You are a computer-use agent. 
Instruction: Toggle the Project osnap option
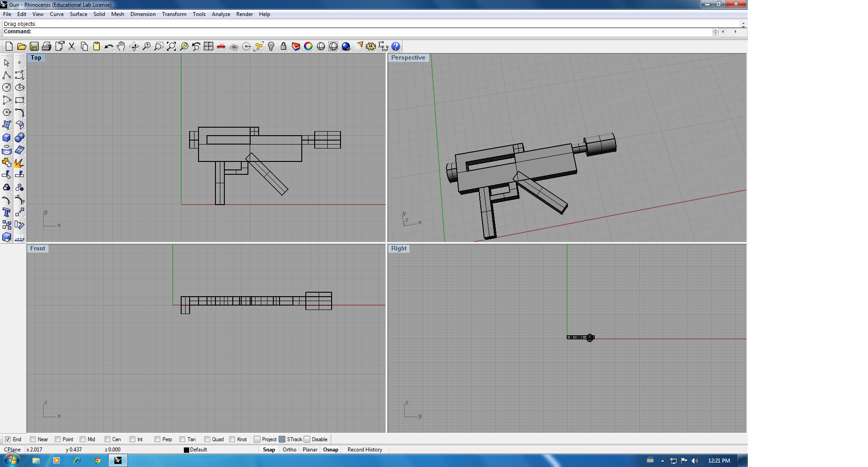click(x=257, y=439)
